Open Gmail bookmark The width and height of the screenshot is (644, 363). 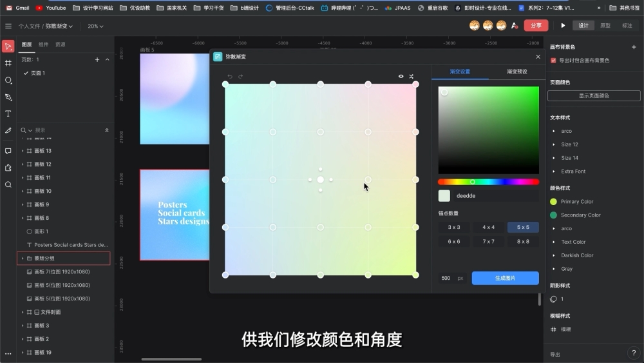point(17,8)
